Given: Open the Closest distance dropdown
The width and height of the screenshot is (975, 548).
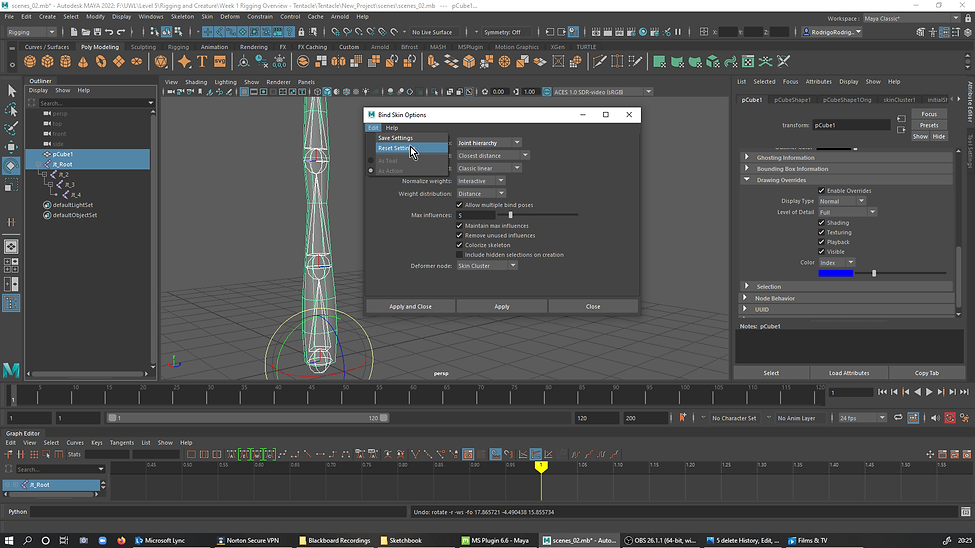Looking at the screenshot, I should 492,156.
